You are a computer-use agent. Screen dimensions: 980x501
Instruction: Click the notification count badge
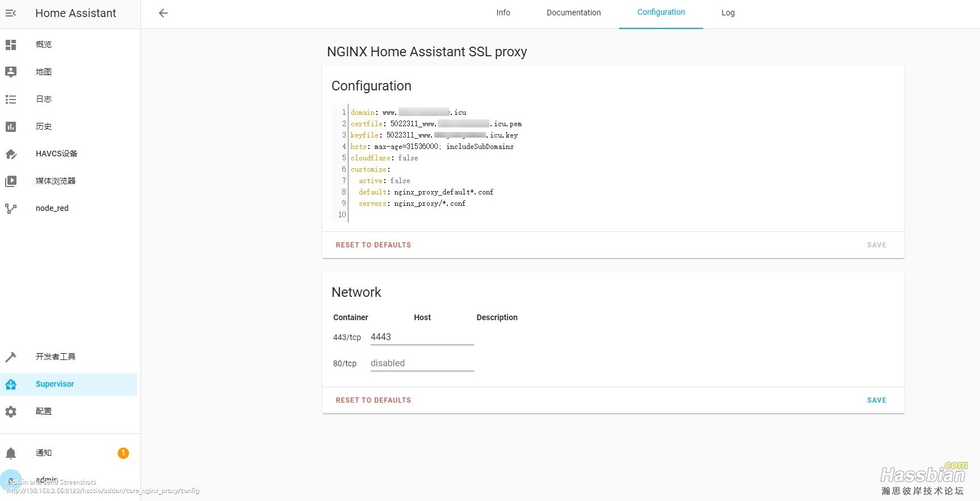(123, 453)
